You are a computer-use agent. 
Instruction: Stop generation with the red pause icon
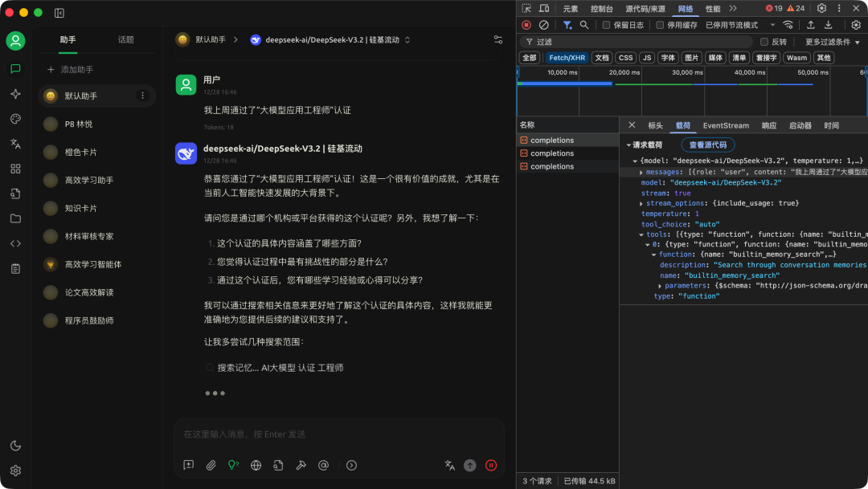(491, 465)
